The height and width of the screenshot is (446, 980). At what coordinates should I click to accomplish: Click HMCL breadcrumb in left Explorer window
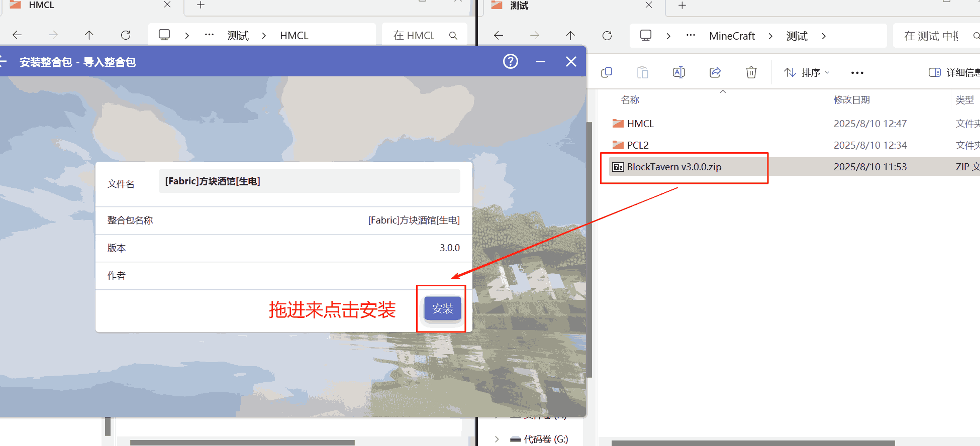click(x=294, y=36)
